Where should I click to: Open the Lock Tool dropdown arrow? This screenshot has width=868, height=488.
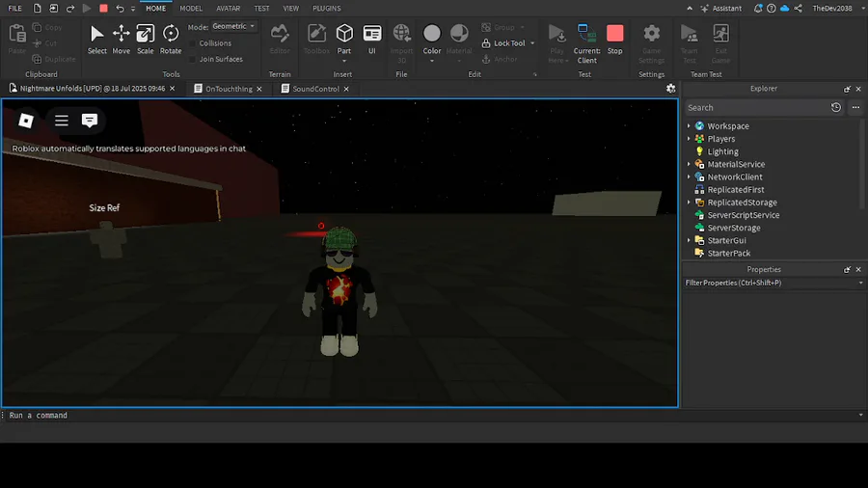(532, 43)
